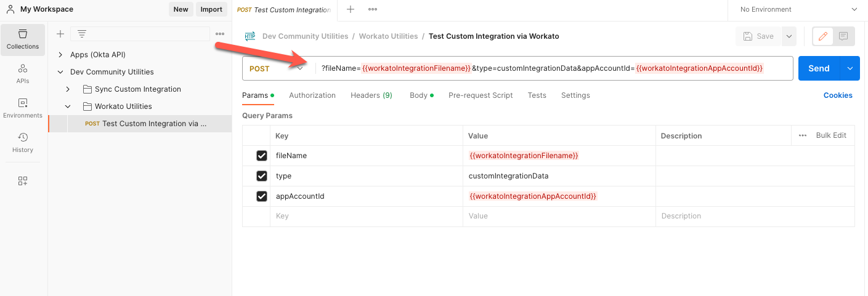This screenshot has width=868, height=296.
Task: Expand the Sync Custom Integration folder
Action: click(x=68, y=89)
